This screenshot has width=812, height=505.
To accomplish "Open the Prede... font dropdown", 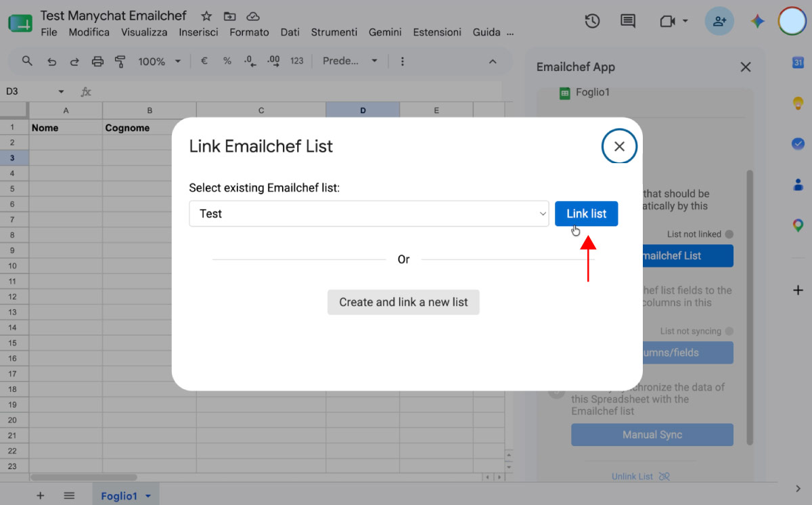I will (350, 61).
